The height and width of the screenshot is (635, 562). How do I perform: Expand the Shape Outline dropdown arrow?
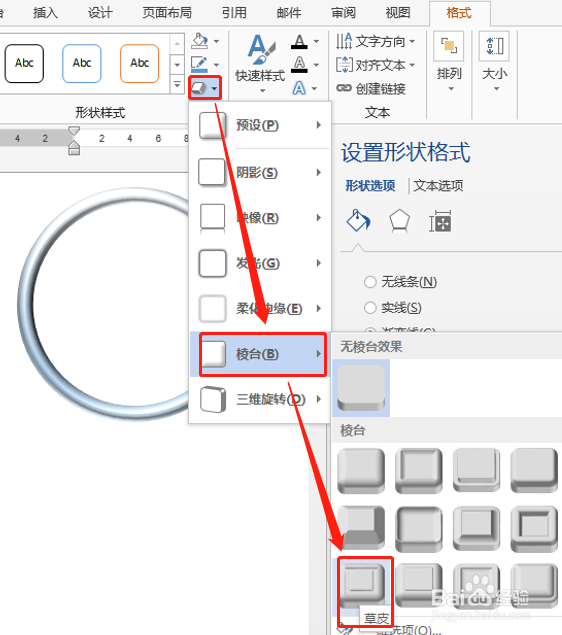tap(216, 64)
